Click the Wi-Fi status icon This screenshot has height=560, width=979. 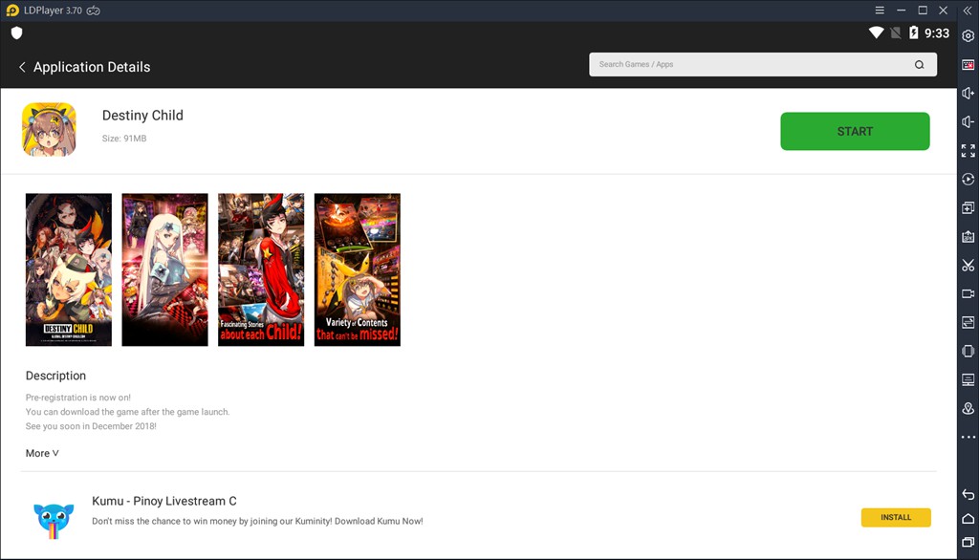876,32
